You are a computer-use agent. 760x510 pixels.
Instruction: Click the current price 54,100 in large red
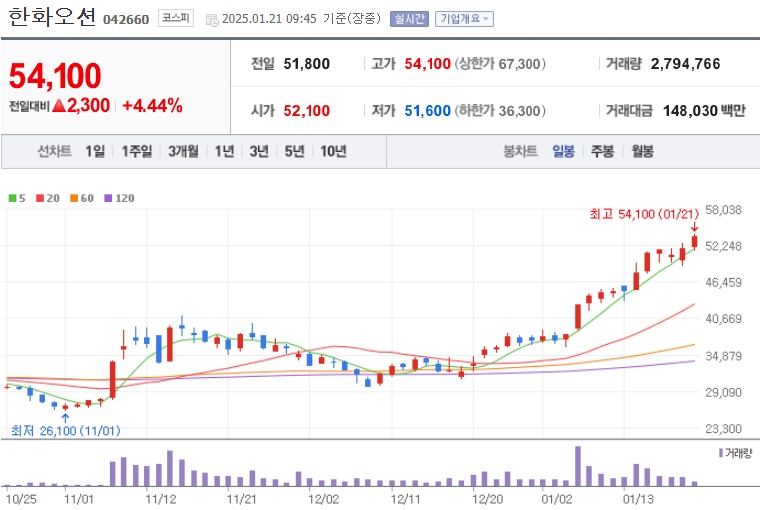click(55, 76)
